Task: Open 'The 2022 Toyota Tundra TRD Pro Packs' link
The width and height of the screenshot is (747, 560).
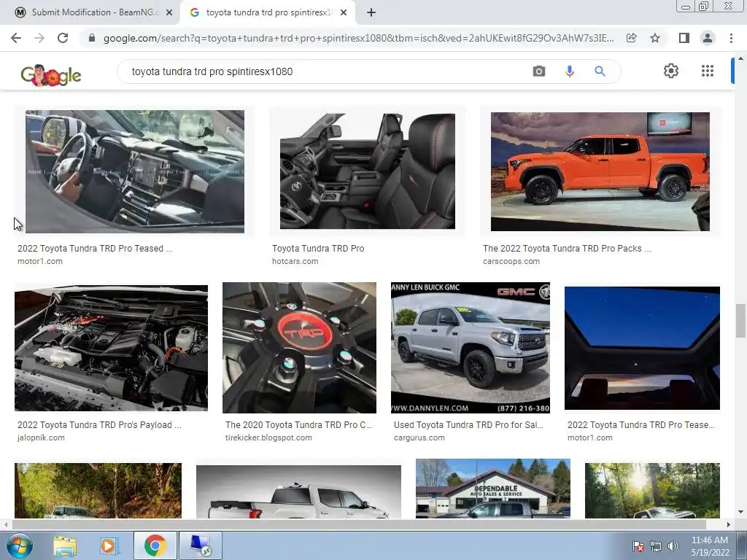Action: point(567,248)
